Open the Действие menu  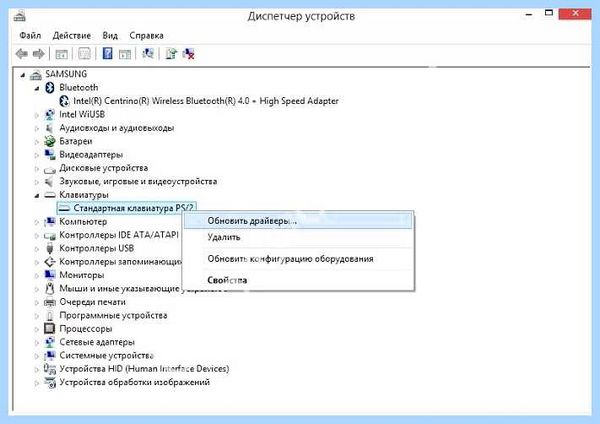click(72, 36)
